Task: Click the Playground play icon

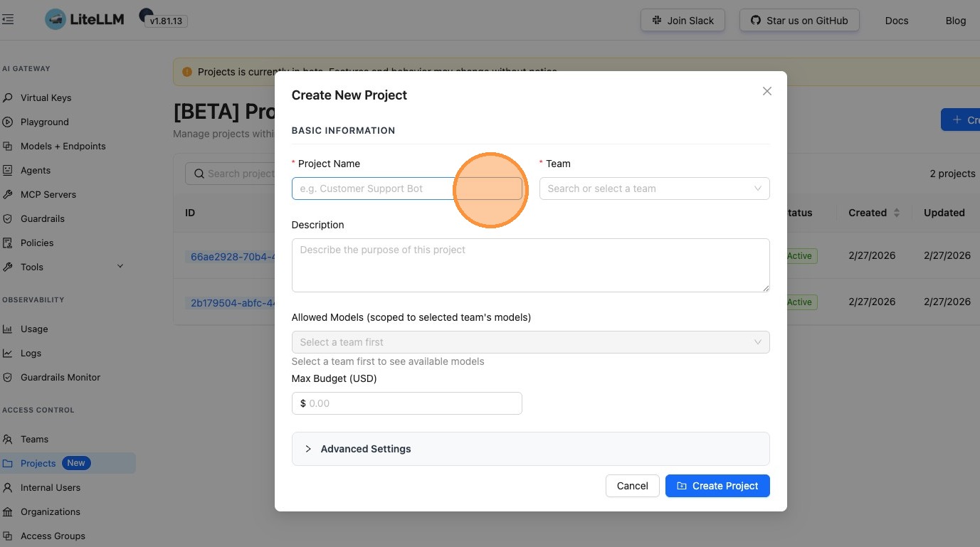Action: (8, 122)
